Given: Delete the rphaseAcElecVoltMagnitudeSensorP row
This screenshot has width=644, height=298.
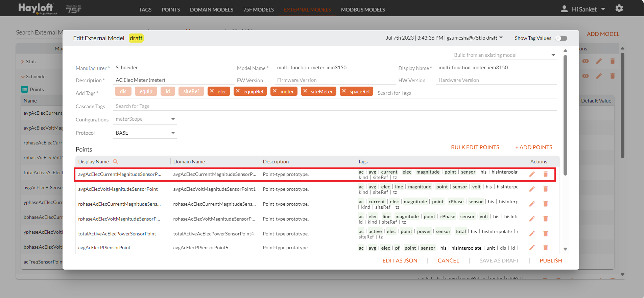Looking at the screenshot, I should point(545,219).
